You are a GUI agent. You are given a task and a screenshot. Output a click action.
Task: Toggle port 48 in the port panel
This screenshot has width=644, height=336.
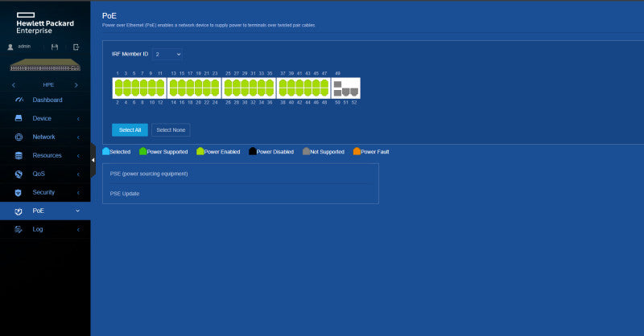(324, 92)
